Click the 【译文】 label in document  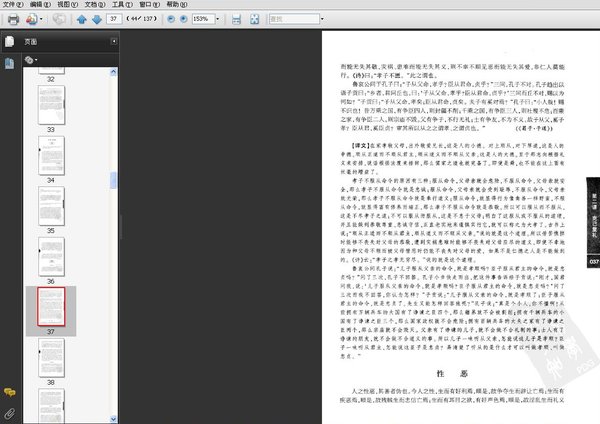(360, 145)
